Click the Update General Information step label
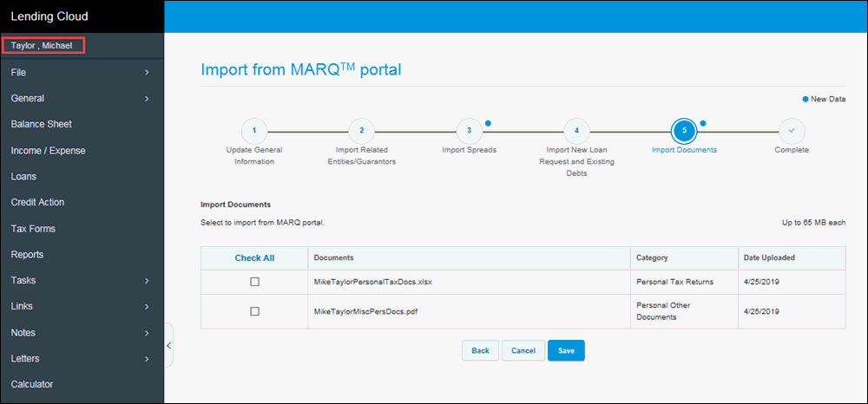This screenshot has width=868, height=404. pyautogui.click(x=254, y=156)
